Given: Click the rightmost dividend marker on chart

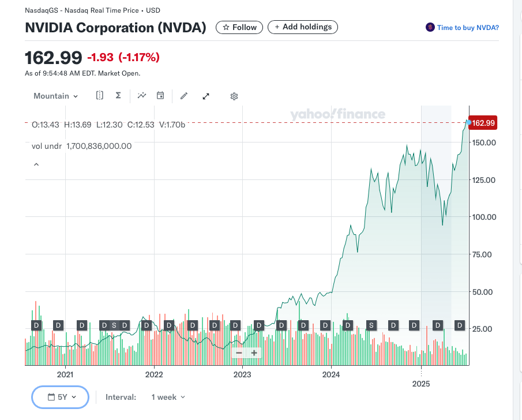Looking at the screenshot, I should pyautogui.click(x=460, y=325).
